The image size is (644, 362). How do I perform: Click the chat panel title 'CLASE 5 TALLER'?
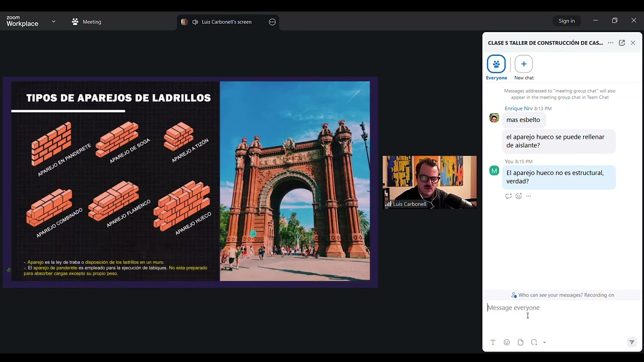click(x=545, y=43)
